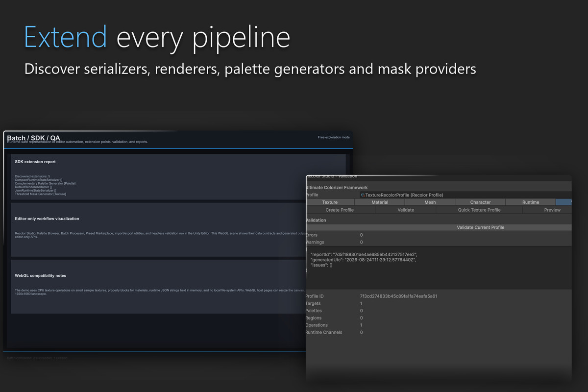Screen dimensions: 588x392
Task: Click the Warnings label in Validation section
Action: (314, 242)
